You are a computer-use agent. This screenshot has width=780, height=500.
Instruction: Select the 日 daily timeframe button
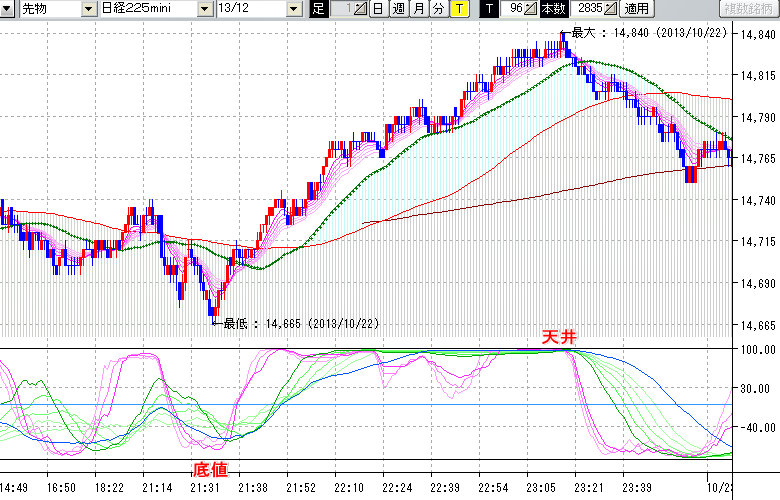click(x=379, y=8)
